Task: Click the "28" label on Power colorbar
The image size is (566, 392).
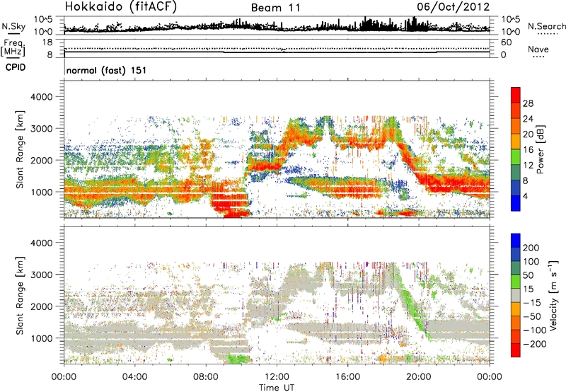Action: pos(528,103)
